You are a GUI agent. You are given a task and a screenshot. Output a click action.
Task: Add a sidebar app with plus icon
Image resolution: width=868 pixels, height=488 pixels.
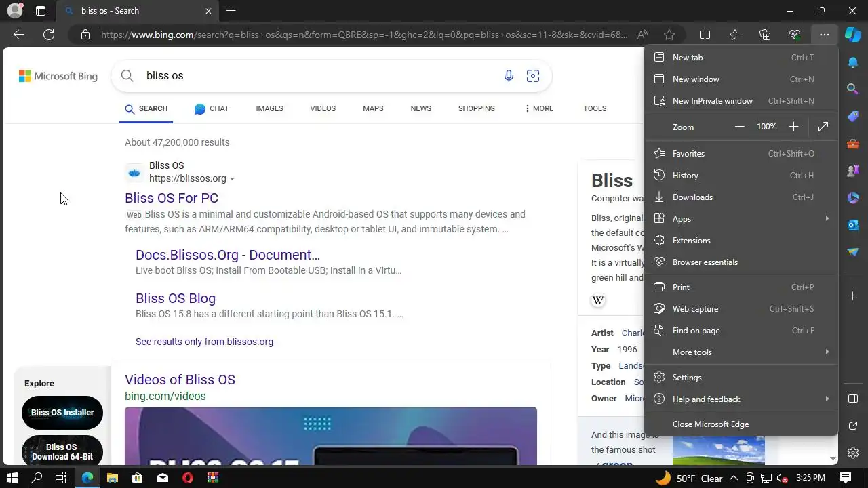(x=853, y=296)
